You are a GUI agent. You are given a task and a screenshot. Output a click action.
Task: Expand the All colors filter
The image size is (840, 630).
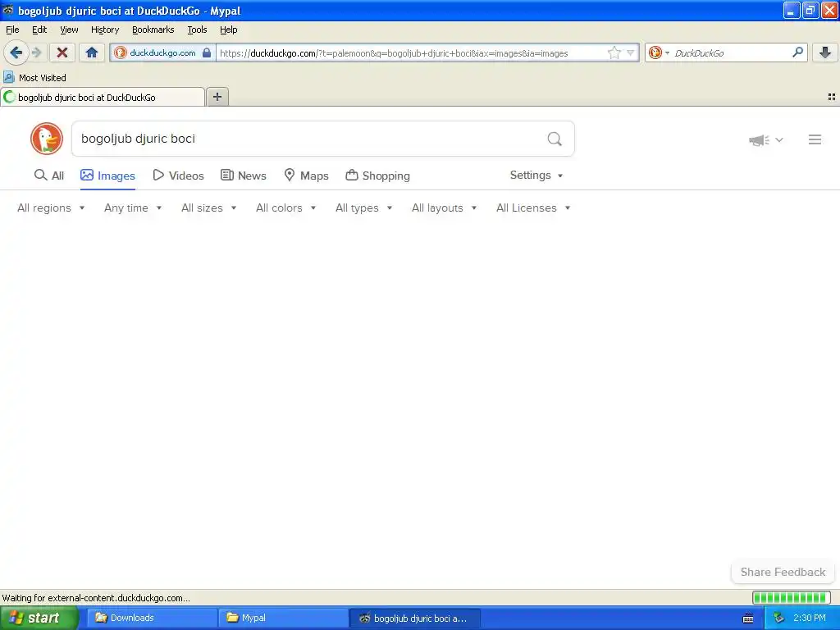coord(285,208)
